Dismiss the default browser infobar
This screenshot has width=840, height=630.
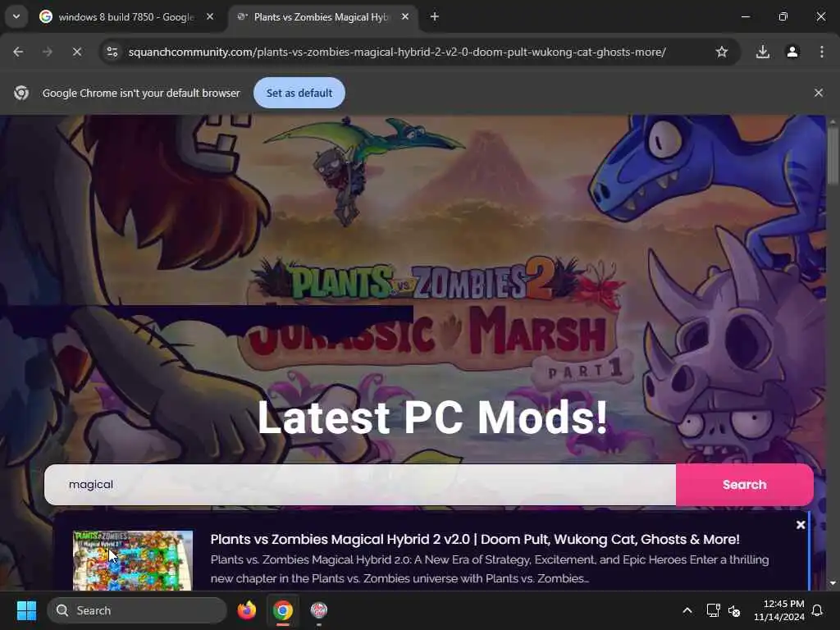(819, 94)
